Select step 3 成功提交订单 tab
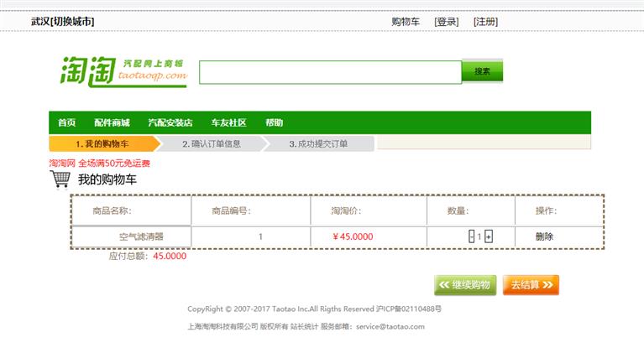This screenshot has width=644, height=353. coord(318,144)
